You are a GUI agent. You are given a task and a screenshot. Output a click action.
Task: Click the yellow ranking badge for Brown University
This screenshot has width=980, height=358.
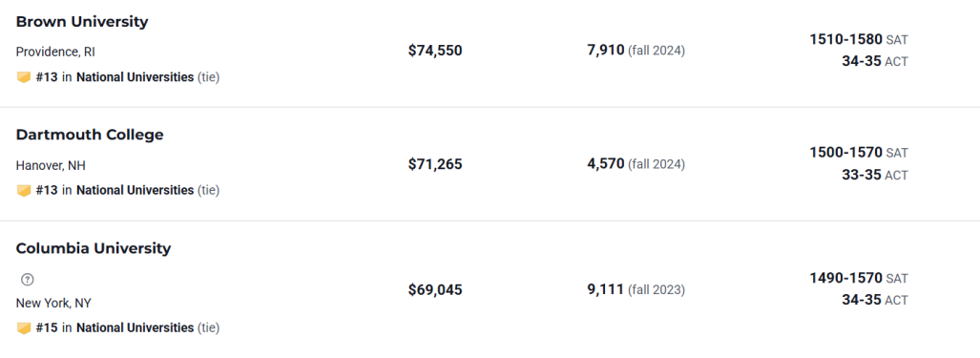24,78
